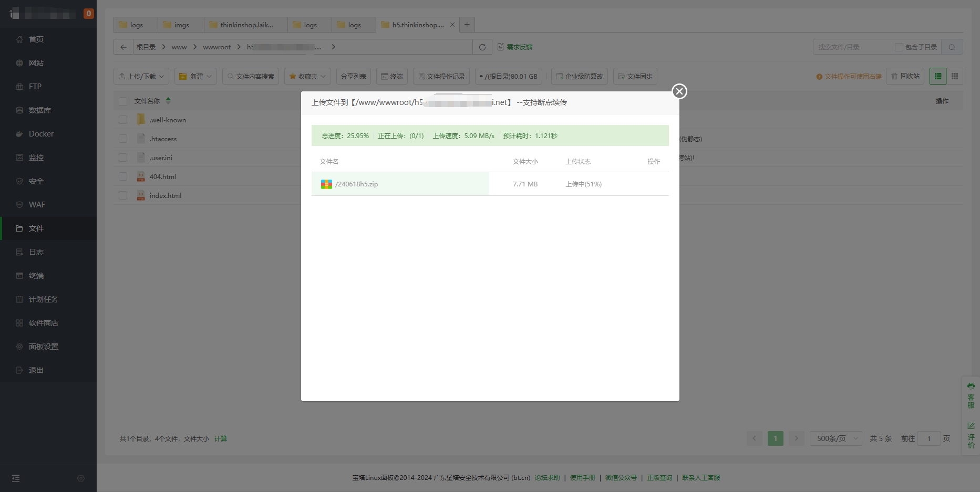Image resolution: width=980 pixels, height=492 pixels.
Task: Toggle the include subdirectories checkbox
Action: (899, 47)
